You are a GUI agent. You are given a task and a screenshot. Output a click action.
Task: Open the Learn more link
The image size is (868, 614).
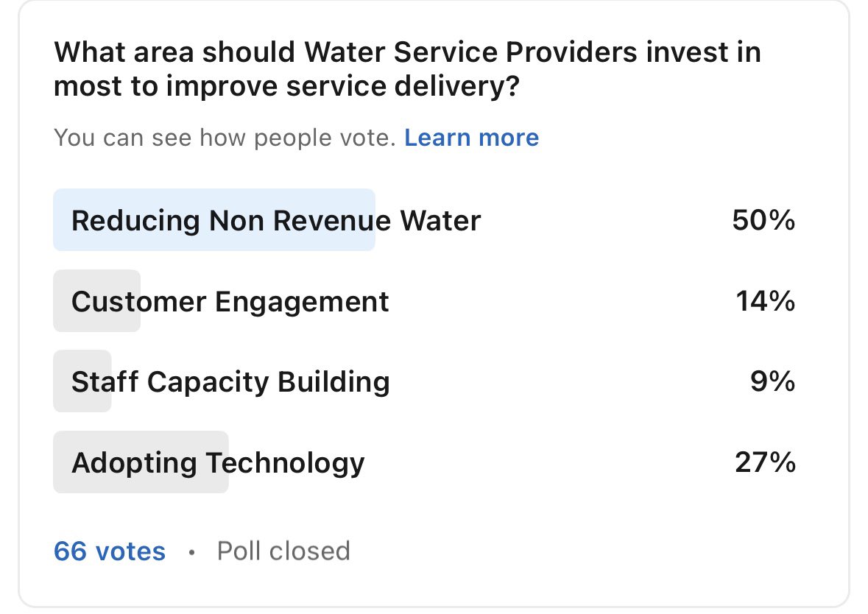pos(471,138)
